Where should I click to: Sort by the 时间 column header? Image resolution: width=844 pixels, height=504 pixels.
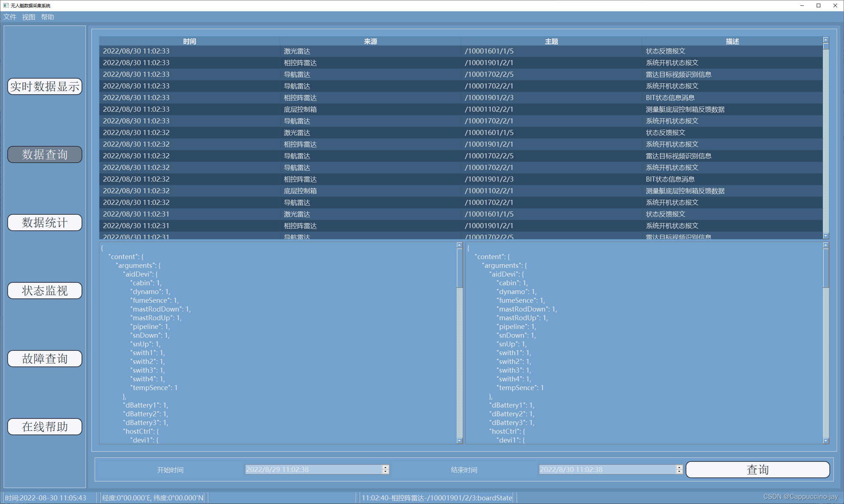click(x=190, y=41)
